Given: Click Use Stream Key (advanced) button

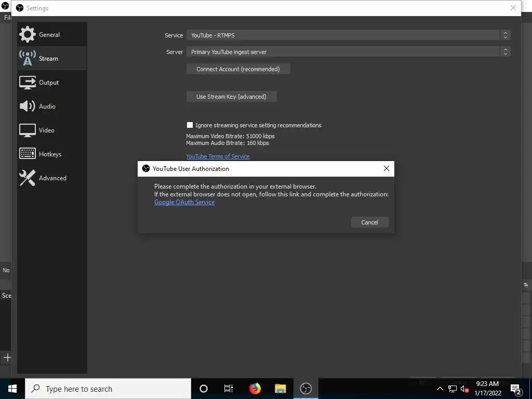Looking at the screenshot, I should (x=231, y=97).
